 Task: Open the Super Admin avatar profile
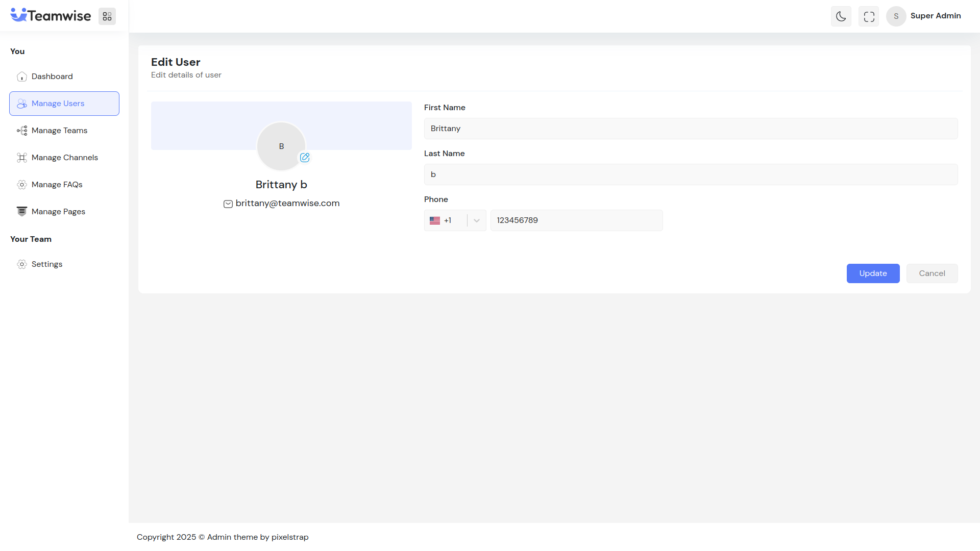896,16
